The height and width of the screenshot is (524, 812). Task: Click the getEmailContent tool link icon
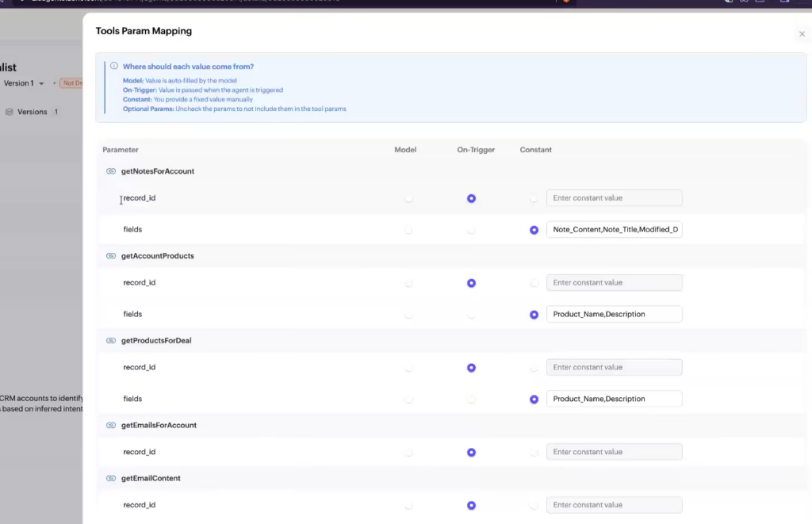pyautogui.click(x=111, y=479)
